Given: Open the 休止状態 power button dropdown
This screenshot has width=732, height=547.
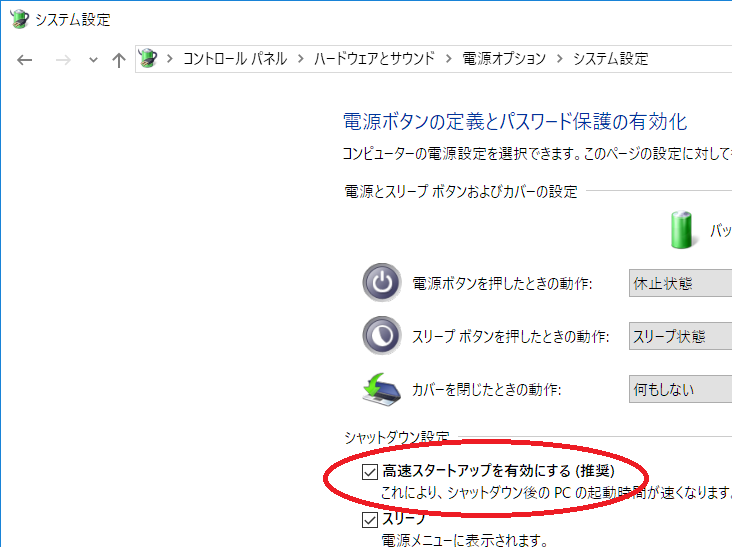Looking at the screenshot, I should [680, 283].
